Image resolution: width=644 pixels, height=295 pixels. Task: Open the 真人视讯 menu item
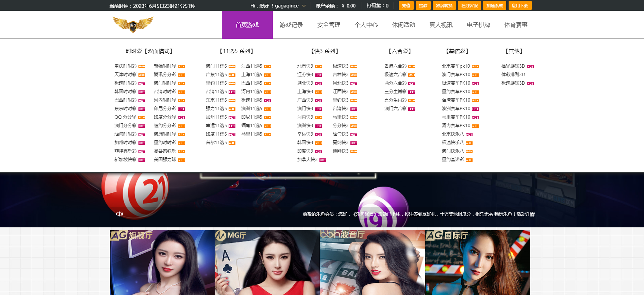(x=441, y=25)
